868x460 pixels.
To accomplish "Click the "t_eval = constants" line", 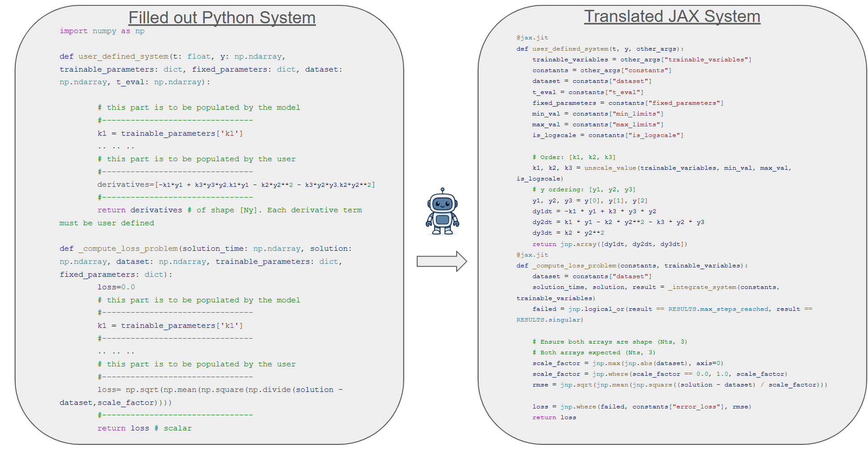I will [x=588, y=92].
